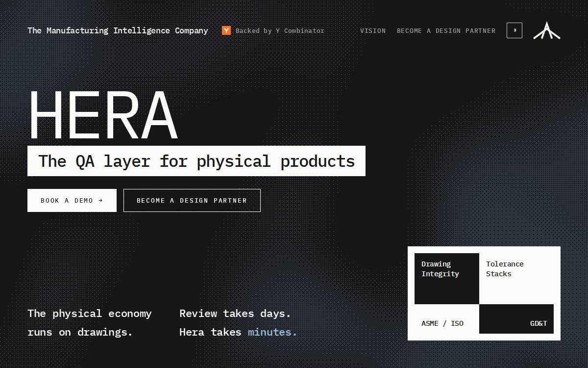Click The QA layer for physical products banner
Viewport: 588px width, 368px height.
pyautogui.click(x=196, y=161)
